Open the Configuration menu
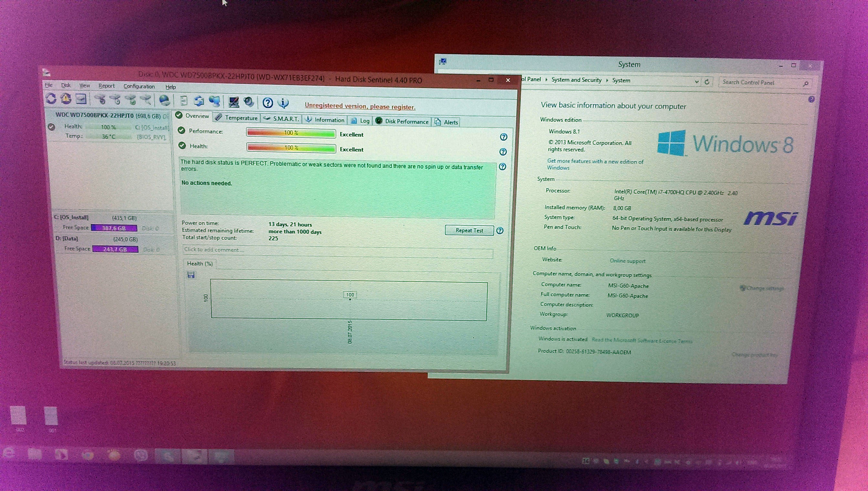 click(x=139, y=86)
